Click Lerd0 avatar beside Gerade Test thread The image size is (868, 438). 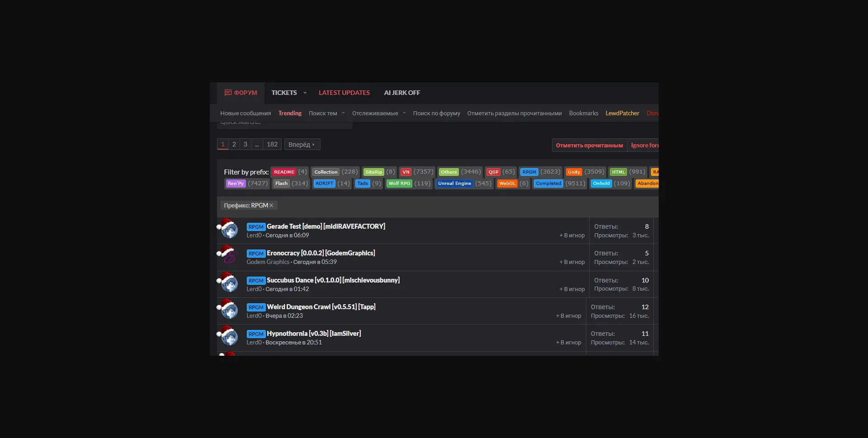click(x=229, y=230)
